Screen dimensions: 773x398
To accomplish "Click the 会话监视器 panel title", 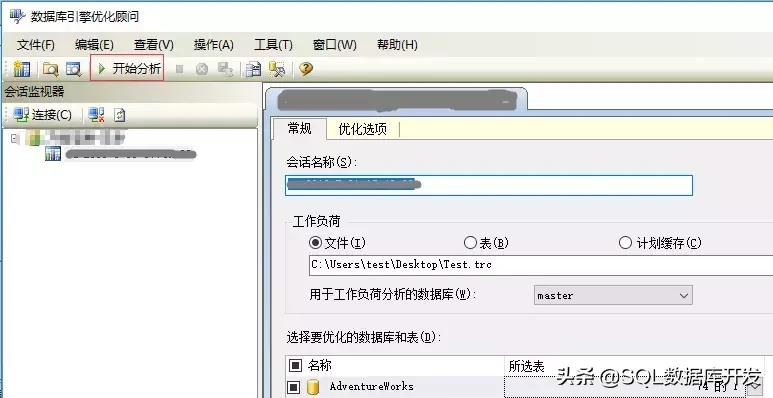I will (x=35, y=92).
